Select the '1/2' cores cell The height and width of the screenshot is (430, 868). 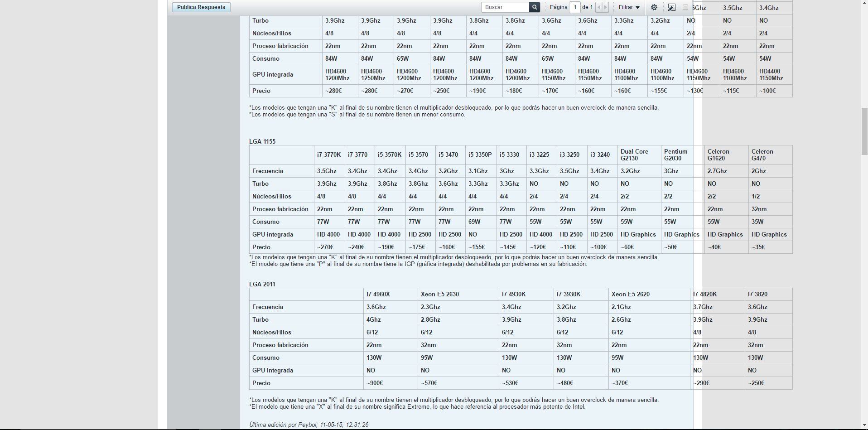[x=770, y=197]
